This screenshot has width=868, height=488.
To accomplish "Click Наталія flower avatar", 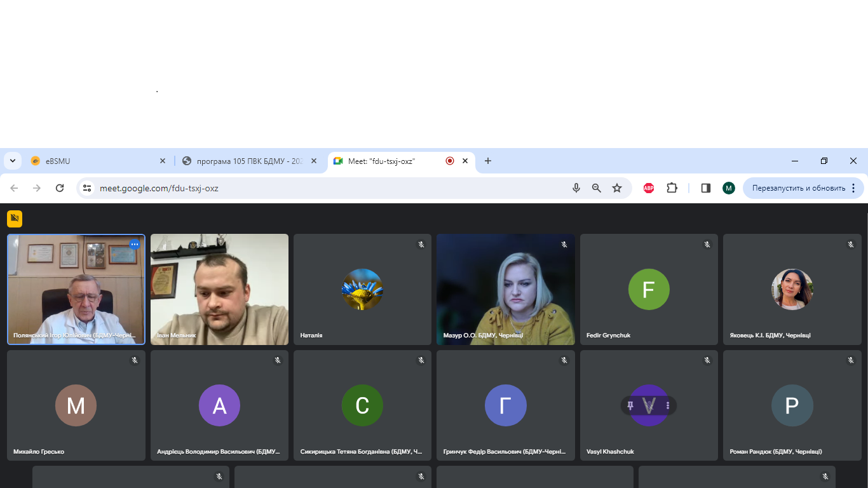I will pyautogui.click(x=362, y=289).
